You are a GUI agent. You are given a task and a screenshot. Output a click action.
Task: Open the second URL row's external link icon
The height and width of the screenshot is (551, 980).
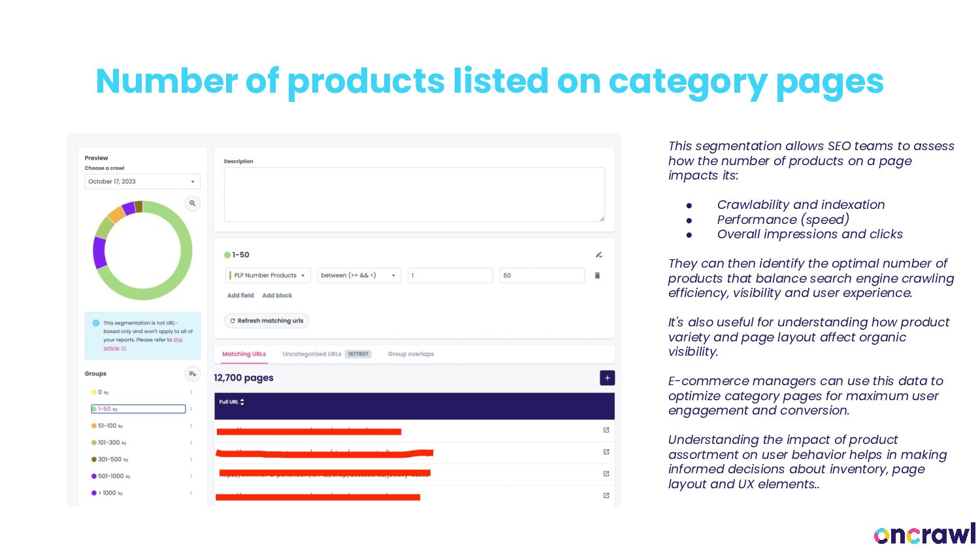[x=606, y=452]
